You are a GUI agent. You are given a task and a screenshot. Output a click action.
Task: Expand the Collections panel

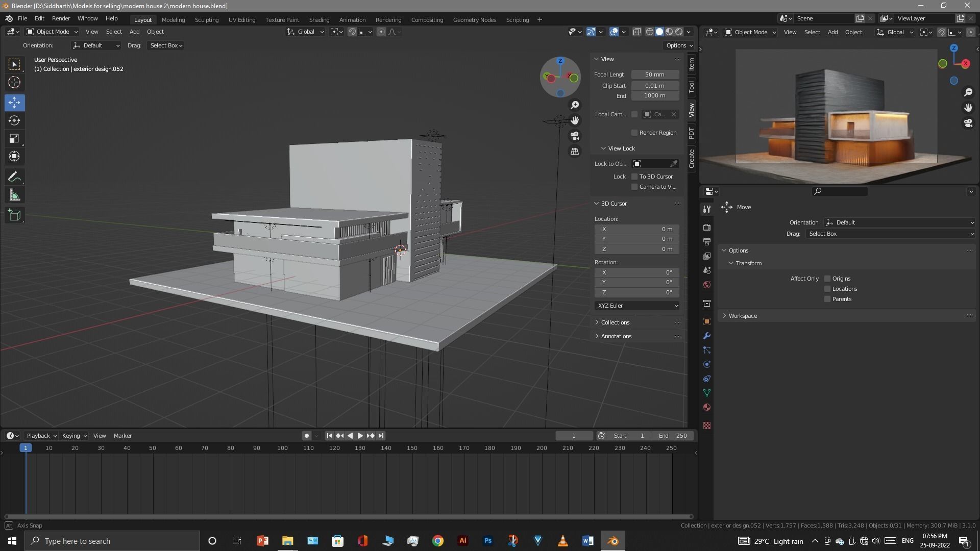point(615,322)
